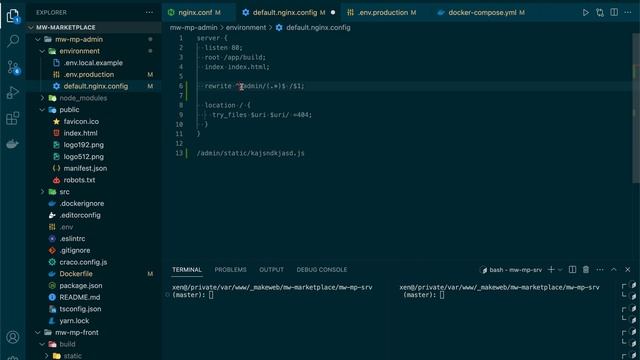This screenshot has height=360, width=640.
Task: Select the TERMINAL panel tab
Action: click(187, 270)
